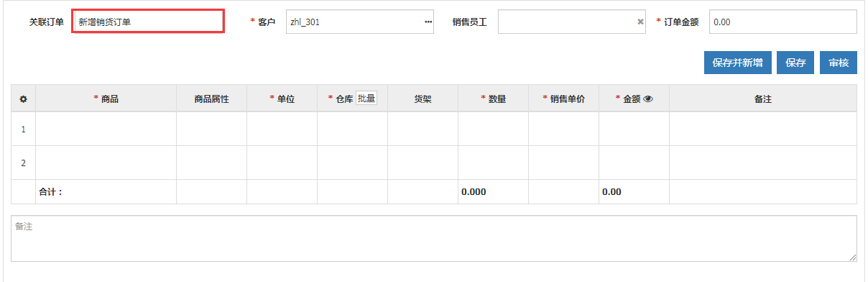Open the 客户 zhl_301 dropdown field

[360, 22]
